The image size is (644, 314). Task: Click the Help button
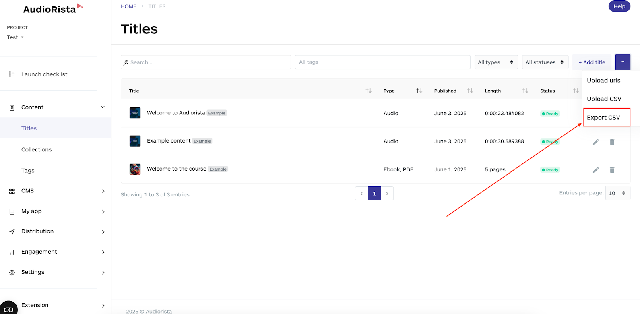point(619,6)
